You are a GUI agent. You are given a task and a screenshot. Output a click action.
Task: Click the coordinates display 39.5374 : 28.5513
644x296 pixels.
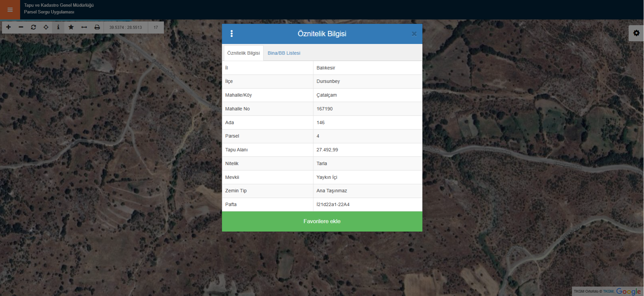click(x=125, y=28)
